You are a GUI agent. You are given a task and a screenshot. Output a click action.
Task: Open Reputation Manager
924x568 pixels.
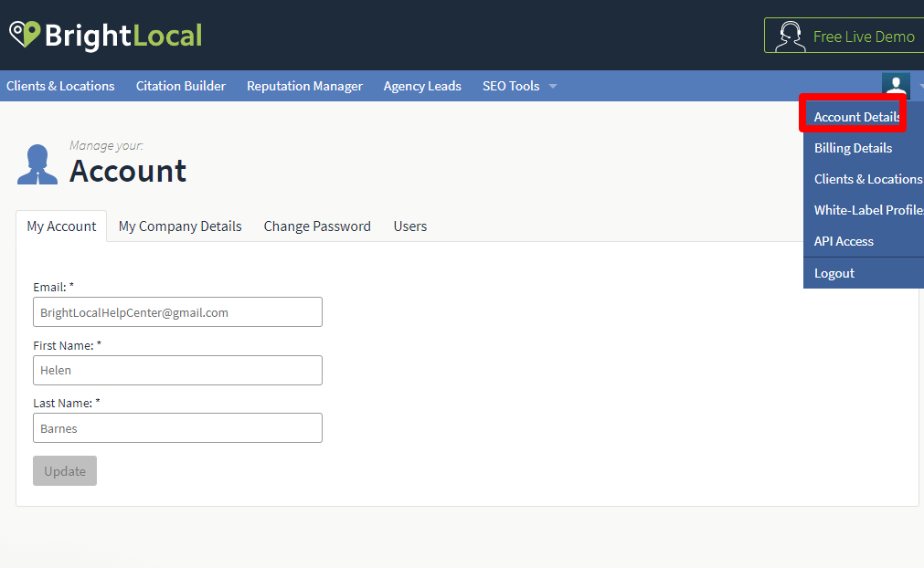pos(304,86)
